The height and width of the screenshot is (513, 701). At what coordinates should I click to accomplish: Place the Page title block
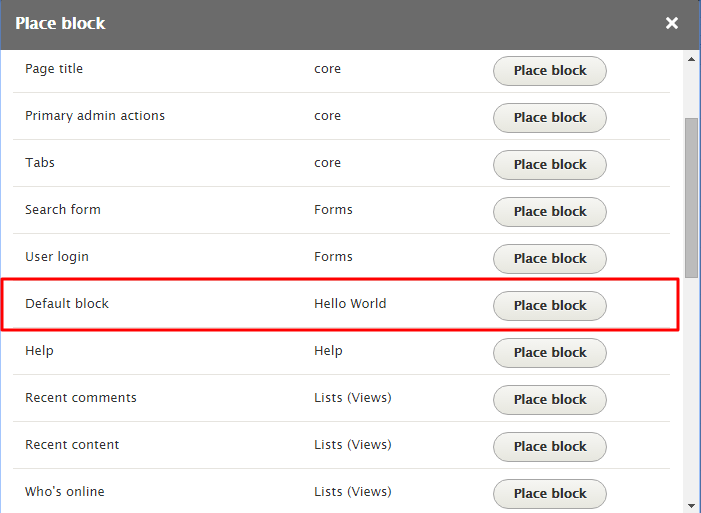coord(550,71)
